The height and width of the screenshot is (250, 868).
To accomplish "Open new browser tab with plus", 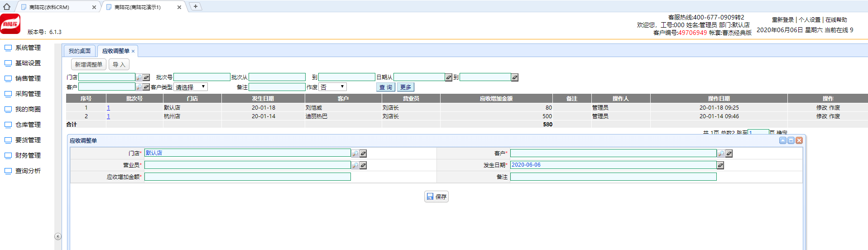I will tap(195, 6).
